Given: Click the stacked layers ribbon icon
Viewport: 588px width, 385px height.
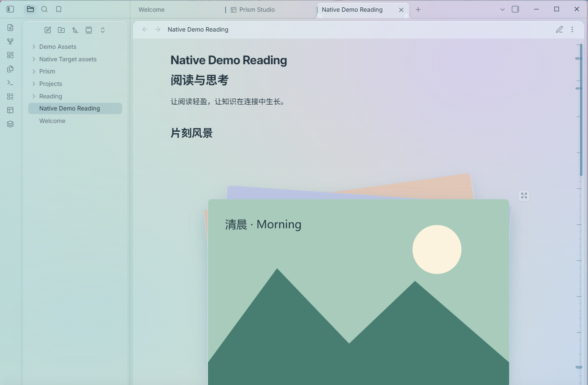Looking at the screenshot, I should (x=10, y=124).
